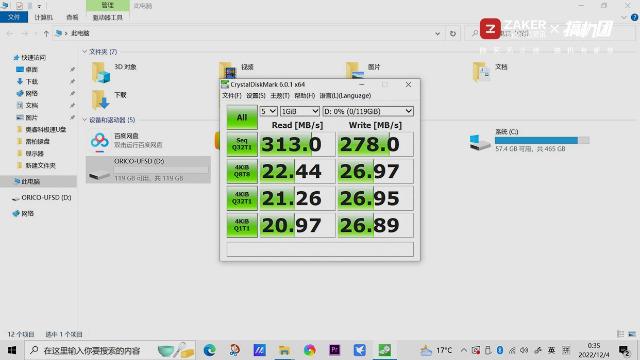
Task: Open Explorer help question mark icon
Action: tap(634, 17)
